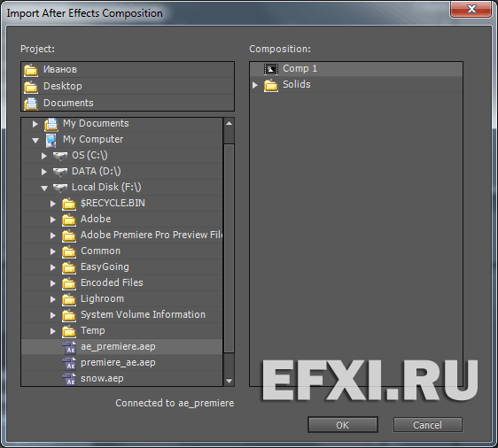Viewport: 498px width, 448px height.
Task: Expand the Common folder node
Action: (x=53, y=251)
